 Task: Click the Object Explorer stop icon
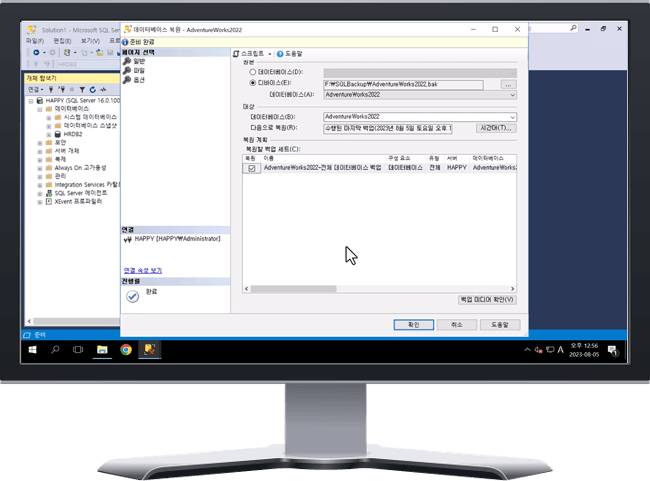(72, 90)
